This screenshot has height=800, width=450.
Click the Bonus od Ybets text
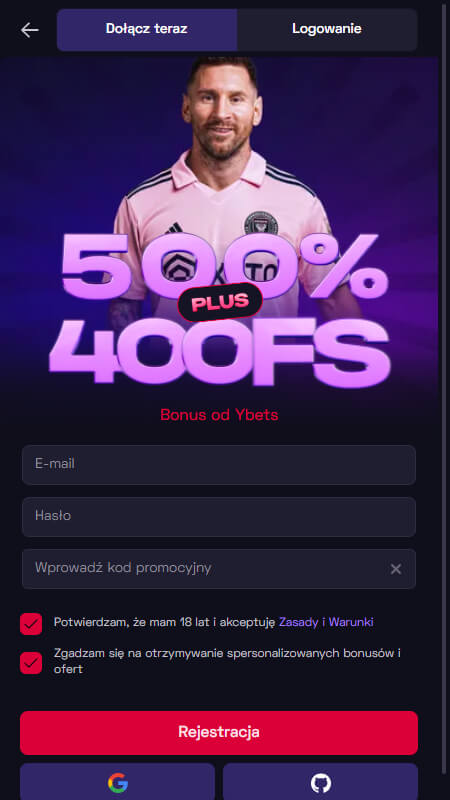tap(219, 415)
